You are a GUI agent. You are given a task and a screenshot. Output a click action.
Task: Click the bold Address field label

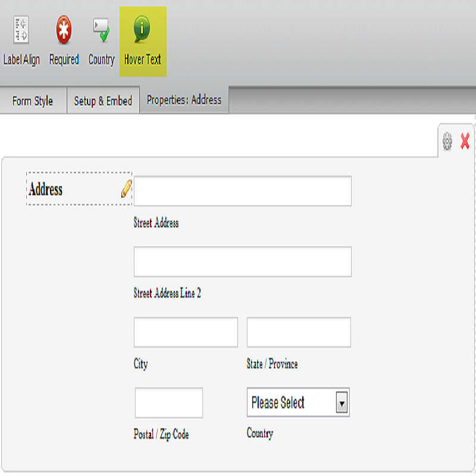[46, 190]
